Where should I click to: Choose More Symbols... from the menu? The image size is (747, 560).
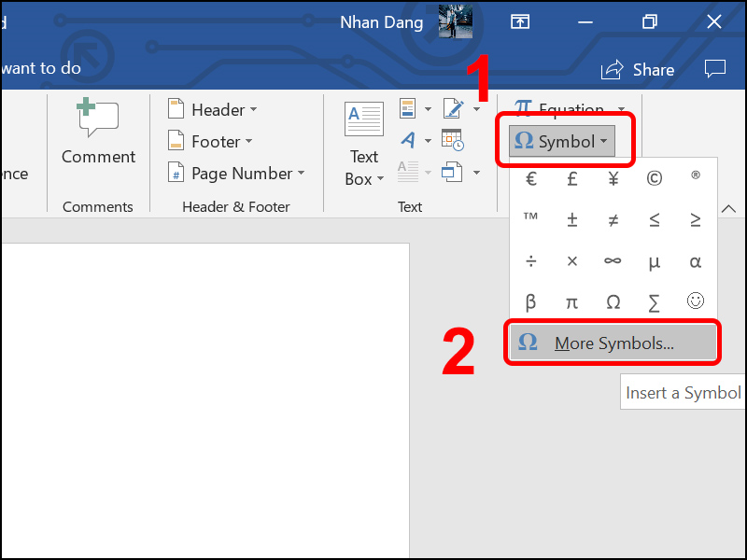(x=613, y=343)
